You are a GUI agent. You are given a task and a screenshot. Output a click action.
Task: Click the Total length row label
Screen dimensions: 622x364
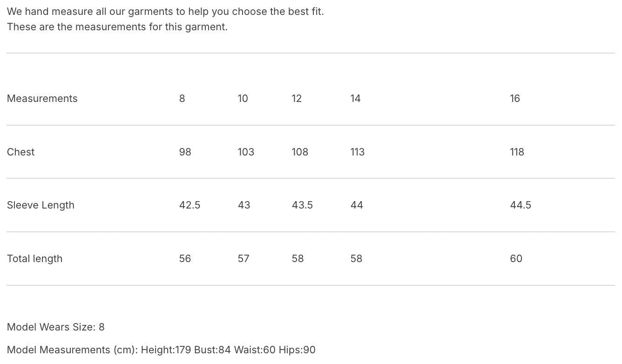pyautogui.click(x=35, y=259)
